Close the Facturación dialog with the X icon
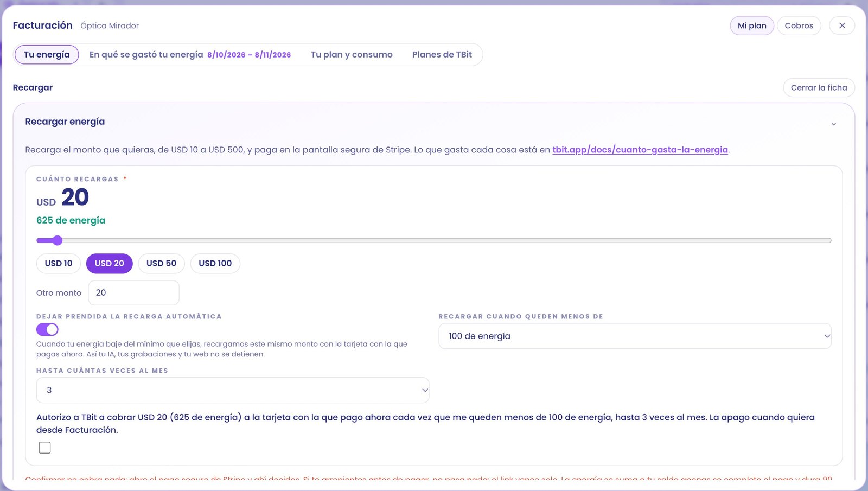868x491 pixels. 842,25
